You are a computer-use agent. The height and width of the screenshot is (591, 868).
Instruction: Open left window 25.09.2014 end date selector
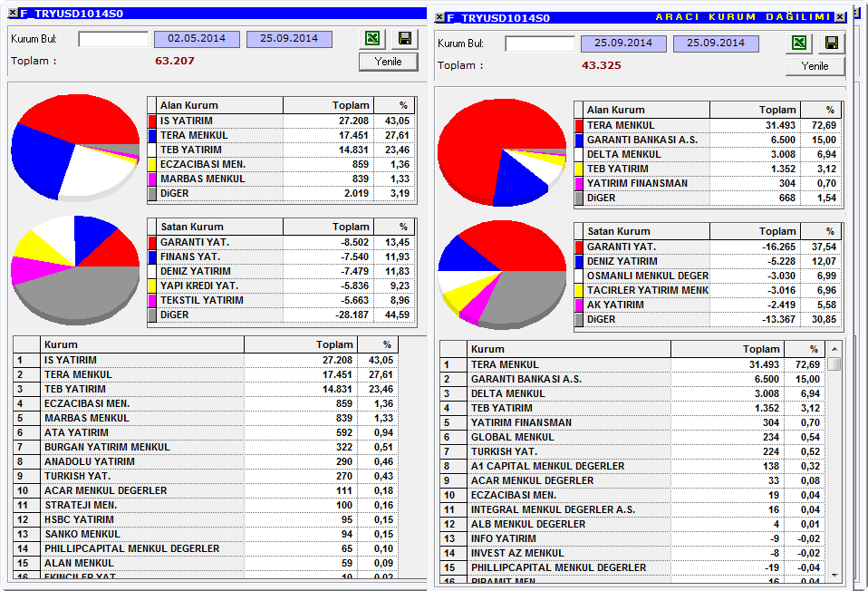click(x=289, y=39)
